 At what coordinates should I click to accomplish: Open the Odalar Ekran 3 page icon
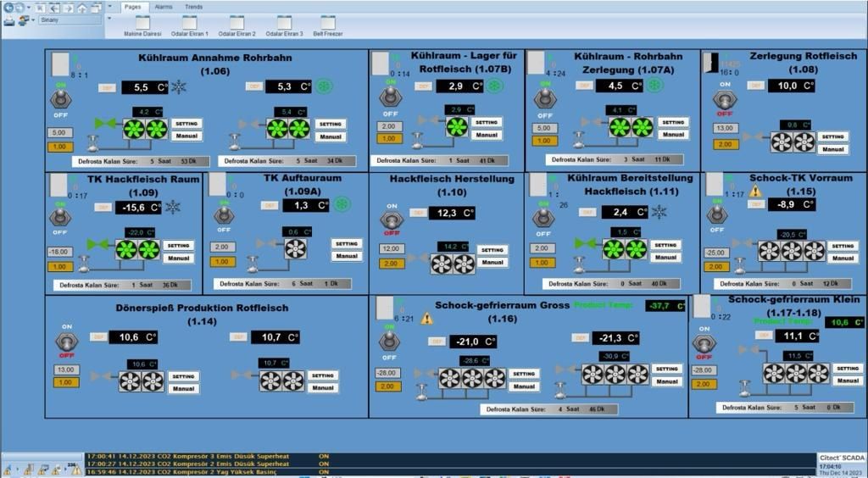284,23
